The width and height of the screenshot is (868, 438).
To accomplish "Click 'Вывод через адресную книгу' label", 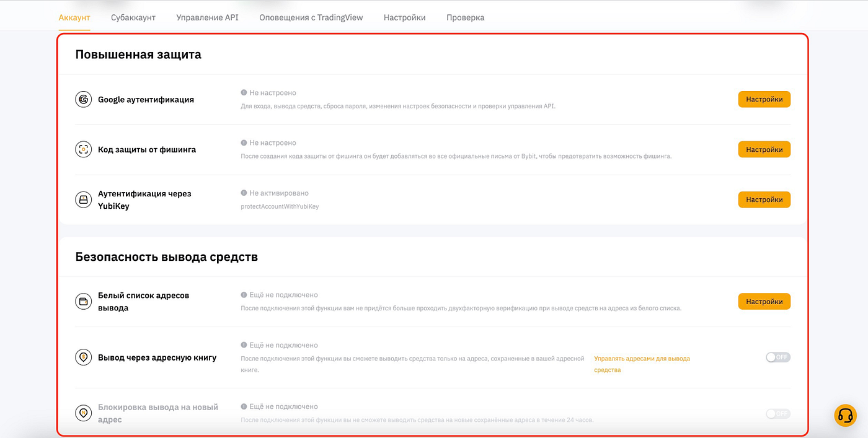I will coord(157,357).
